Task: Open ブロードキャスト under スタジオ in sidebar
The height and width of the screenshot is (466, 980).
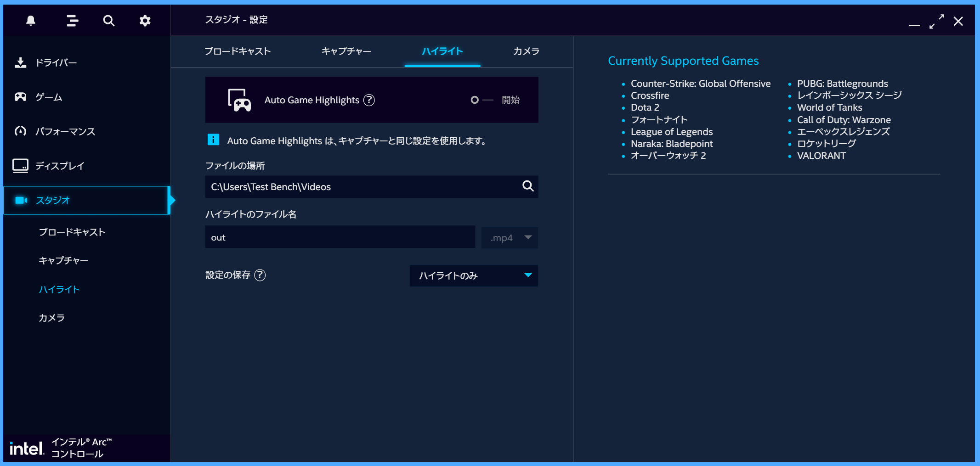Action: point(72,232)
